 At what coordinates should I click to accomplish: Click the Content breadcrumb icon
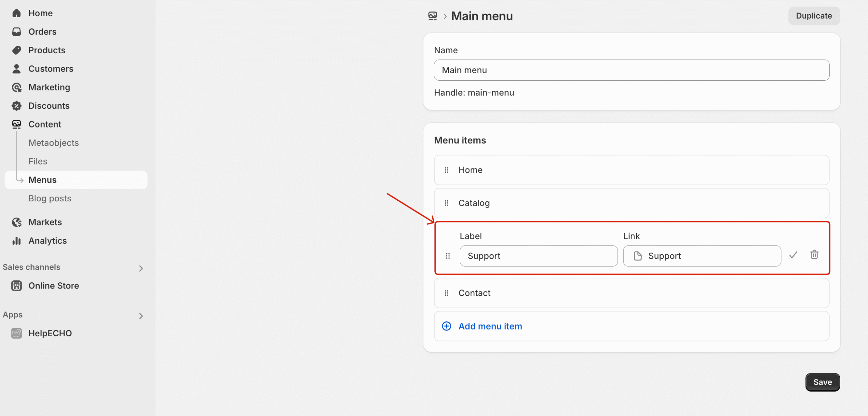click(433, 16)
